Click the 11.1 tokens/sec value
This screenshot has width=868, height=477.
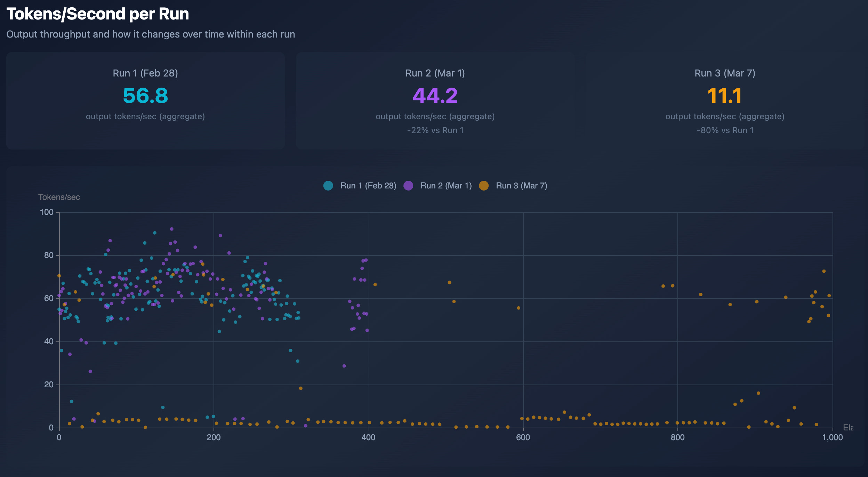pyautogui.click(x=725, y=96)
